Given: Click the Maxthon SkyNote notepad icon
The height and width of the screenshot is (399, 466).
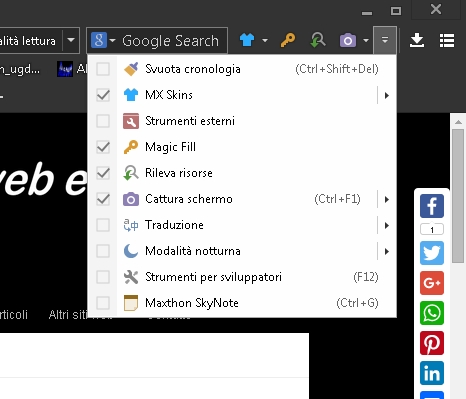Looking at the screenshot, I should 131,303.
